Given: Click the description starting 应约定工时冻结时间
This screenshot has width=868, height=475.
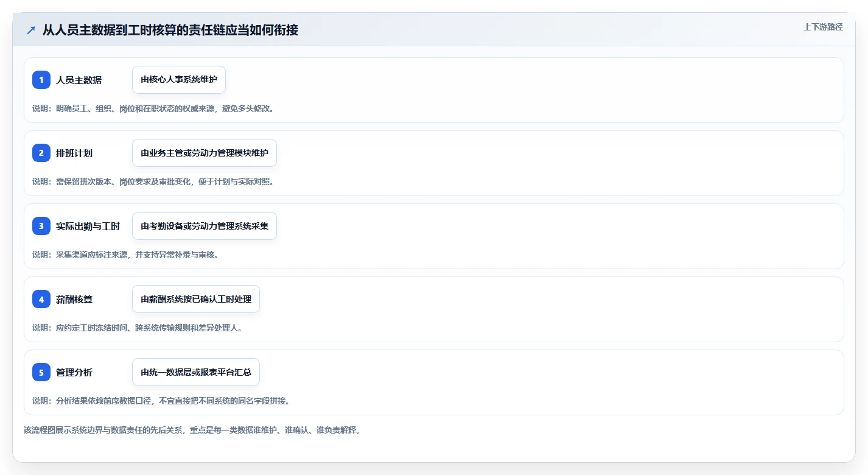Looking at the screenshot, I should [137, 328].
